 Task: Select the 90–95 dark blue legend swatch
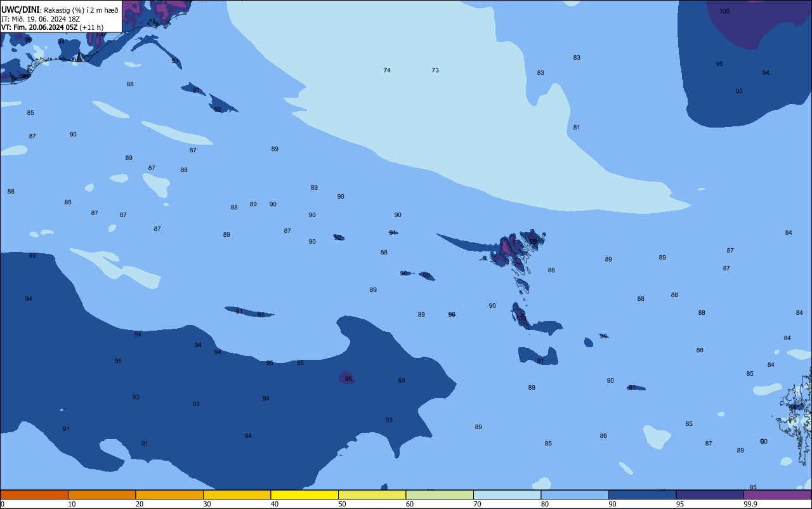642,494
